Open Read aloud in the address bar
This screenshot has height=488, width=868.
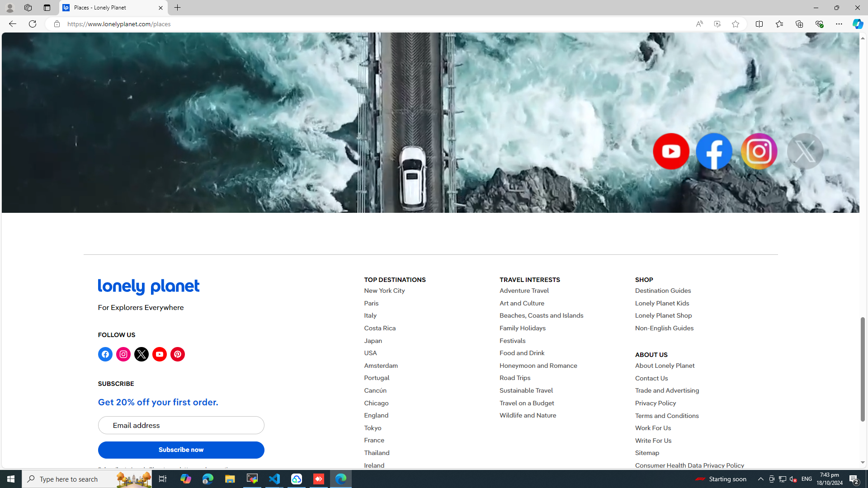pyautogui.click(x=699, y=24)
